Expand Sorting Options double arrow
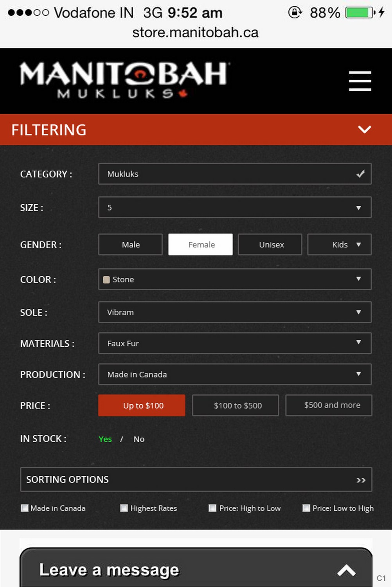Image resolution: width=392 pixels, height=587 pixels. tap(361, 480)
